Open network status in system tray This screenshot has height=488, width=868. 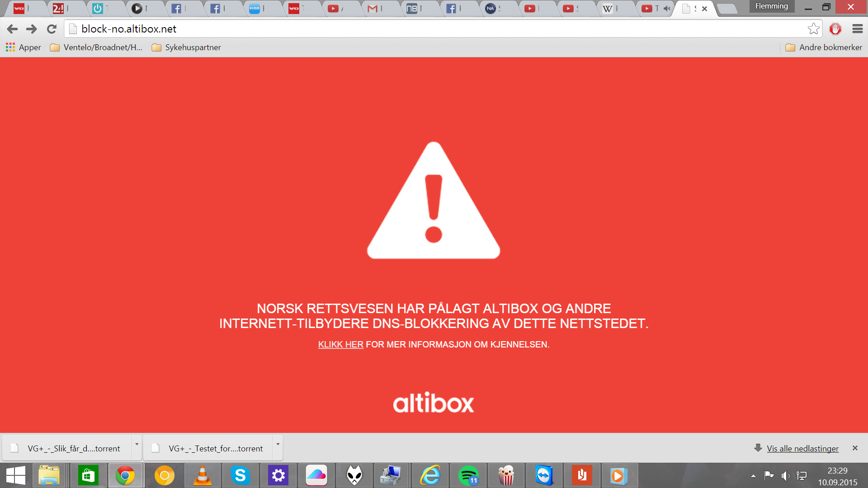coord(802,476)
